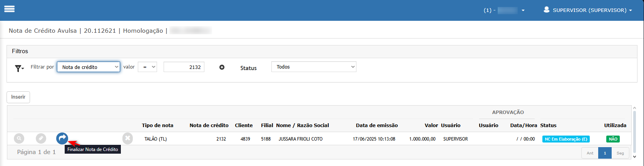Click the Tipo de nota column header

[157, 125]
